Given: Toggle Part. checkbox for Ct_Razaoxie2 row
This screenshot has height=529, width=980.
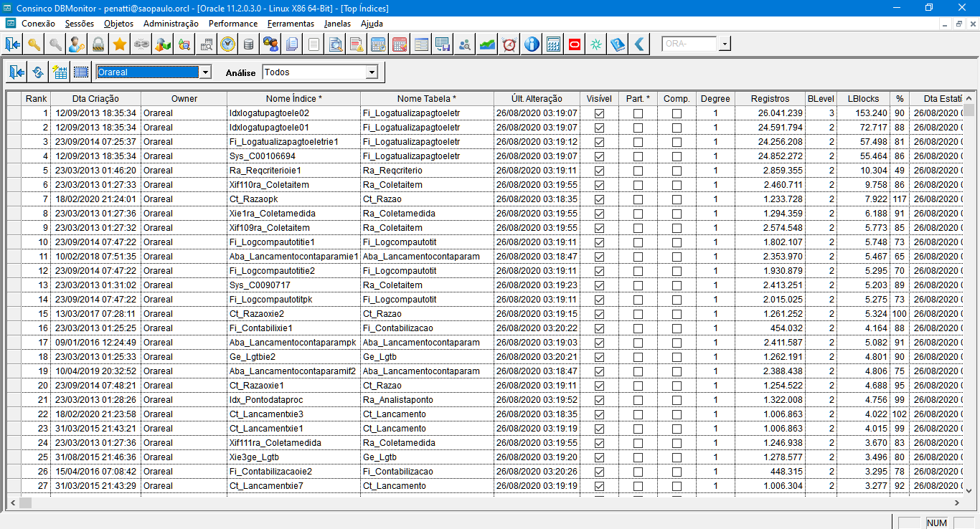Looking at the screenshot, I should 638,314.
